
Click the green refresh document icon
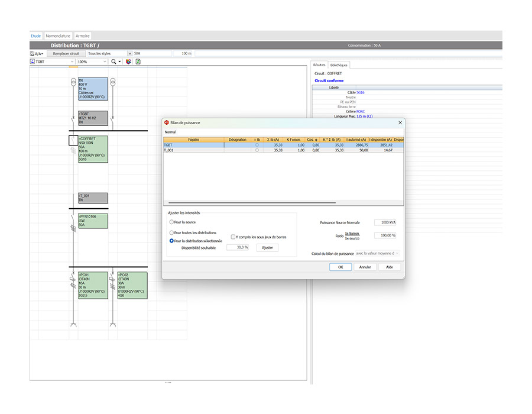[x=138, y=62]
